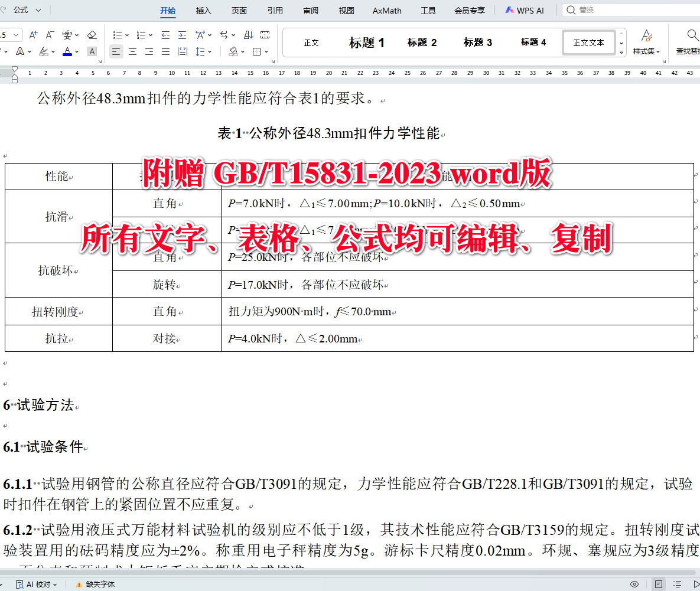Click the Decrease Font Size icon
700x591 pixels.
tap(50, 35)
